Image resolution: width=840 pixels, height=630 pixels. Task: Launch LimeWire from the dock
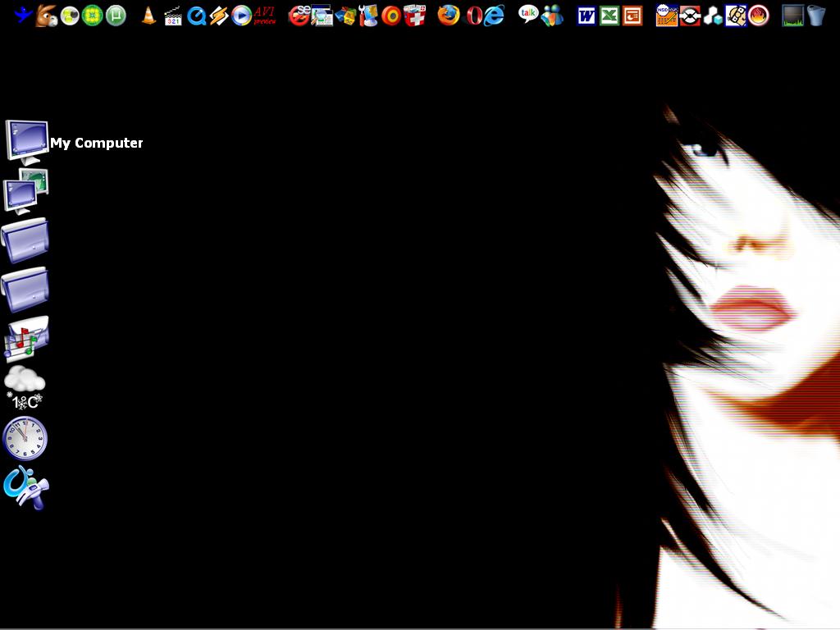[93, 16]
